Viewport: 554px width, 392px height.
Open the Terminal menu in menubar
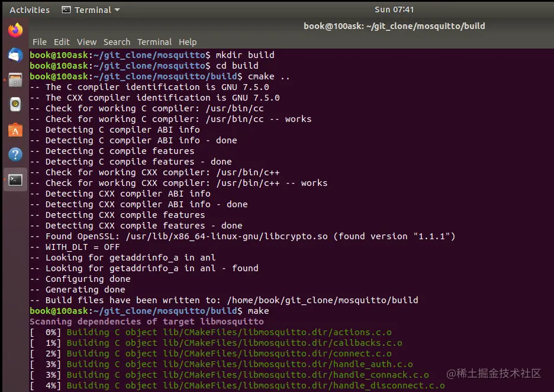(x=154, y=42)
